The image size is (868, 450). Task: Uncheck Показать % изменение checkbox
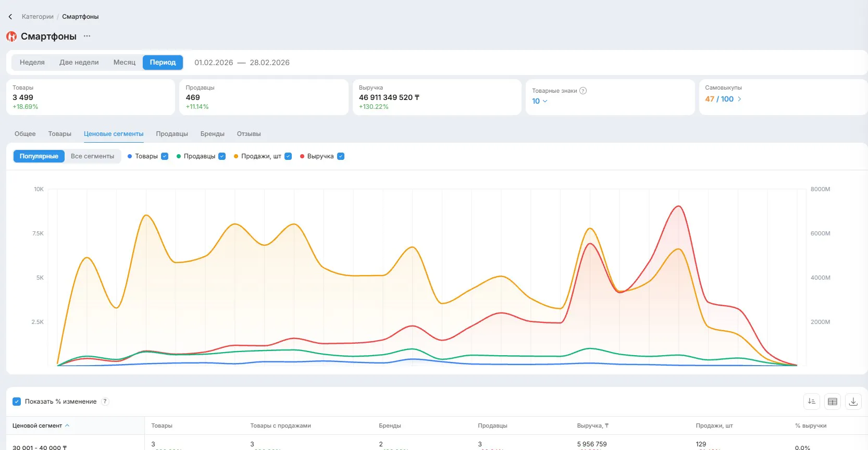[17, 402]
